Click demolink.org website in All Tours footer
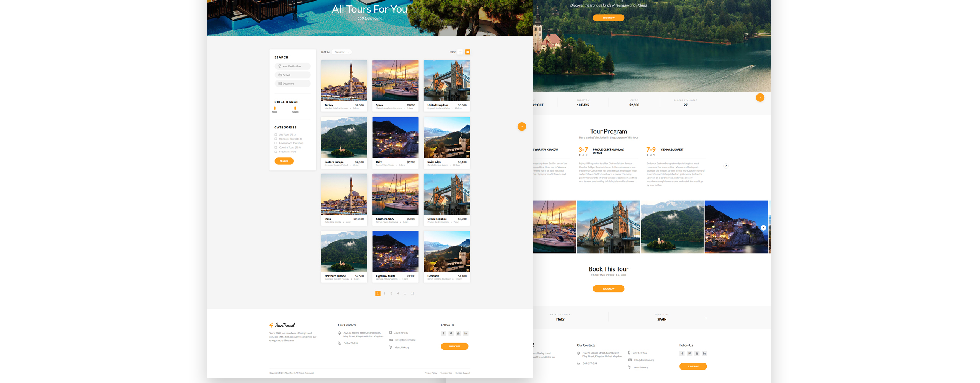The image size is (980, 383). (402, 347)
